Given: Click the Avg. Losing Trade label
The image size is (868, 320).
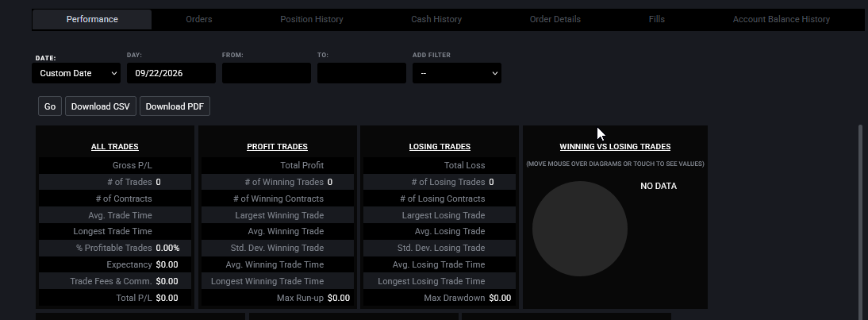Looking at the screenshot, I should pyautogui.click(x=450, y=231).
